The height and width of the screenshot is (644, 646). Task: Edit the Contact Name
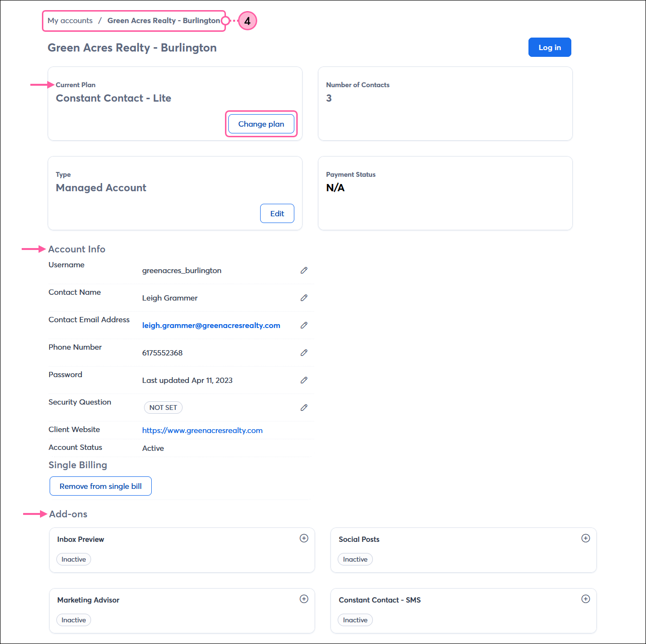point(304,298)
